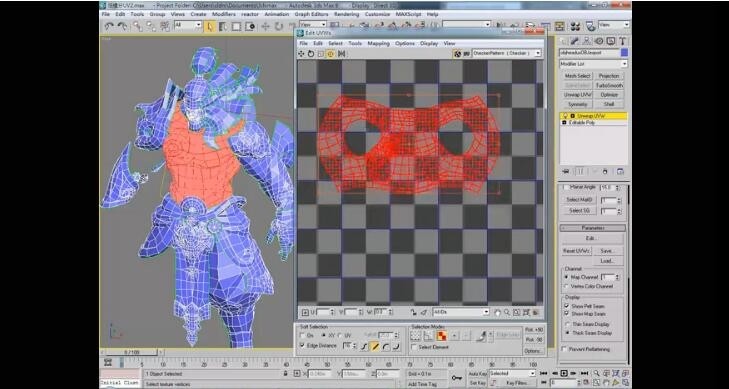The height and width of the screenshot is (389, 729).
Task: Select the linear falloff curve icon
Action: (x=375, y=346)
